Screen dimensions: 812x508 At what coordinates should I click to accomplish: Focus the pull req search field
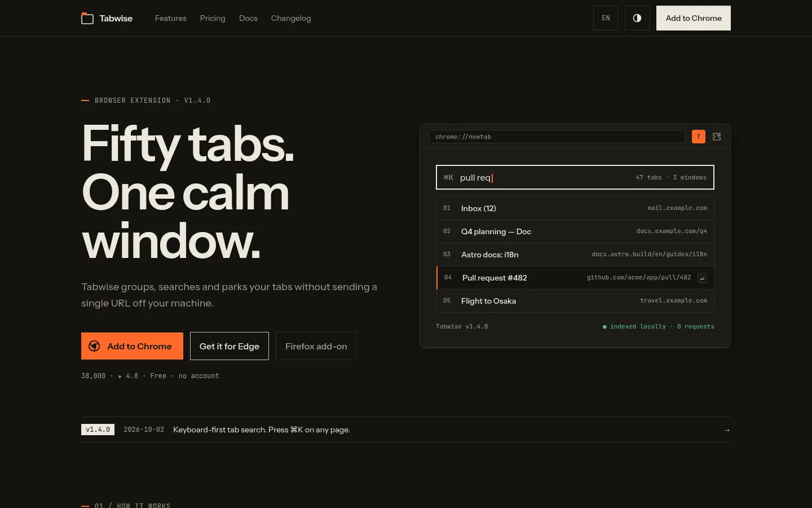click(x=575, y=177)
